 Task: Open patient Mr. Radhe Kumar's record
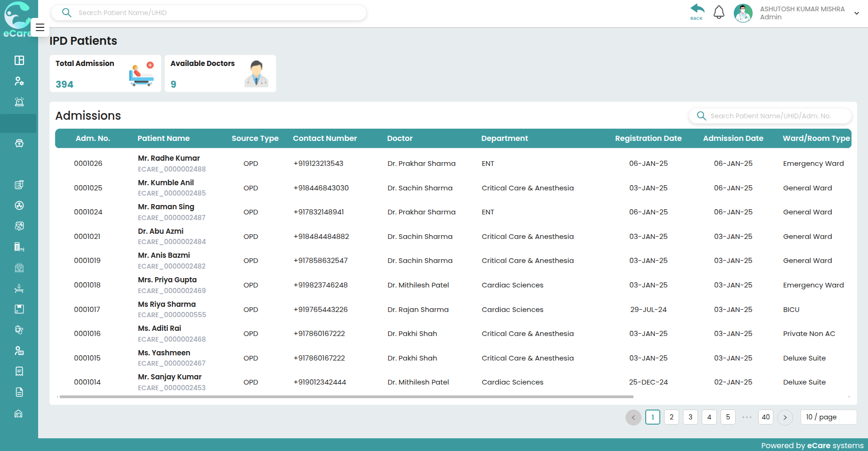(169, 158)
